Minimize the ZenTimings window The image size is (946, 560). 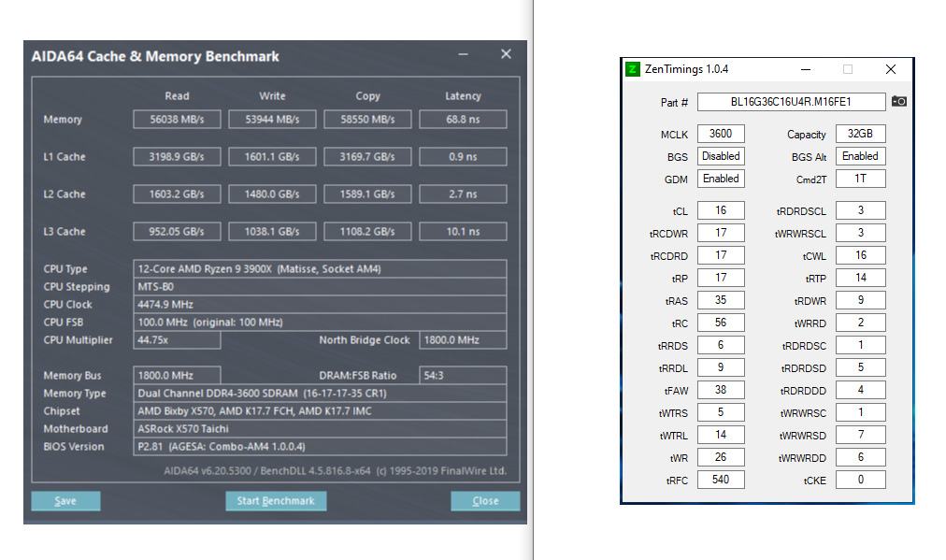pos(806,69)
